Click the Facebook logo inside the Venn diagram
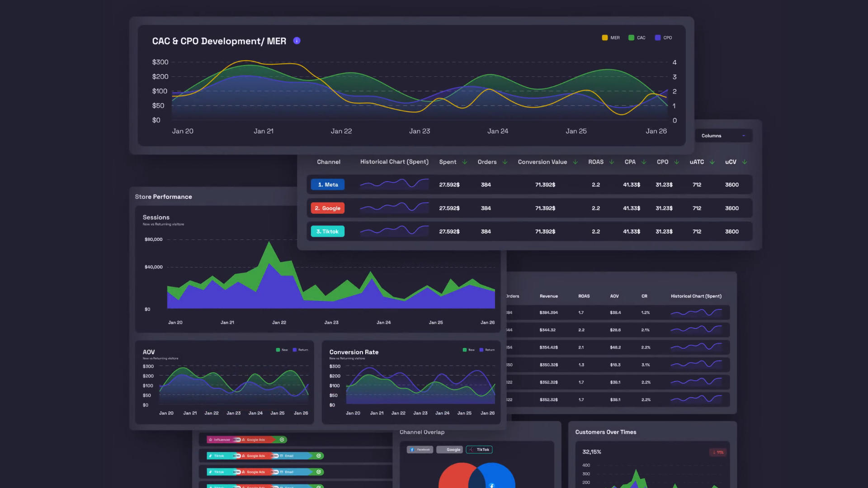Image resolution: width=868 pixels, height=488 pixels. click(x=492, y=485)
